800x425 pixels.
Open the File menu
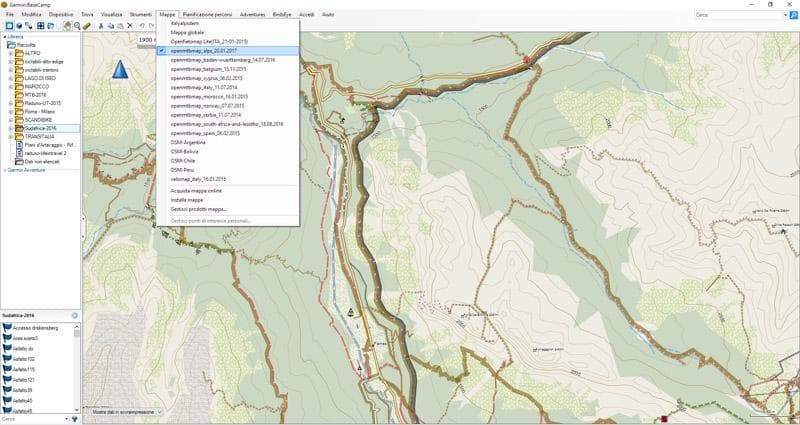point(10,14)
